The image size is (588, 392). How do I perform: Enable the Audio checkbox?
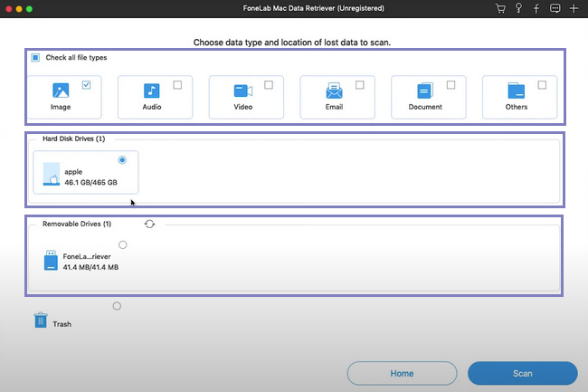click(x=177, y=85)
